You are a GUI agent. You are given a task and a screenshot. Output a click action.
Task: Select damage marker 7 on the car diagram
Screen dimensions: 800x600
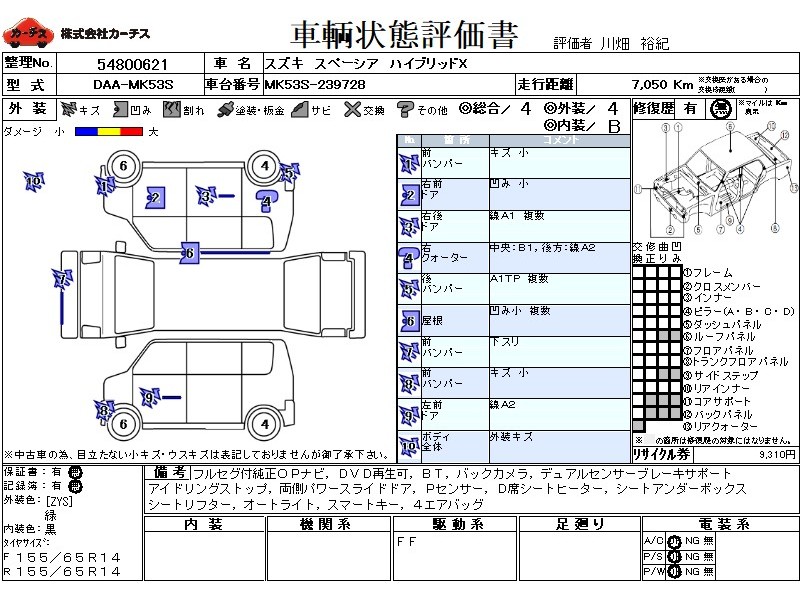(x=63, y=280)
